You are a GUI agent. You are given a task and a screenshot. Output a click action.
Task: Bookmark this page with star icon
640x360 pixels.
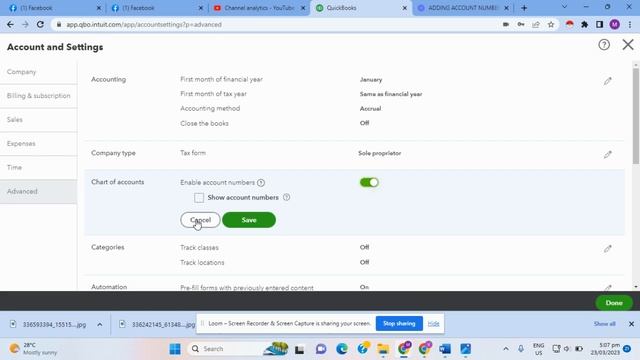[551, 24]
